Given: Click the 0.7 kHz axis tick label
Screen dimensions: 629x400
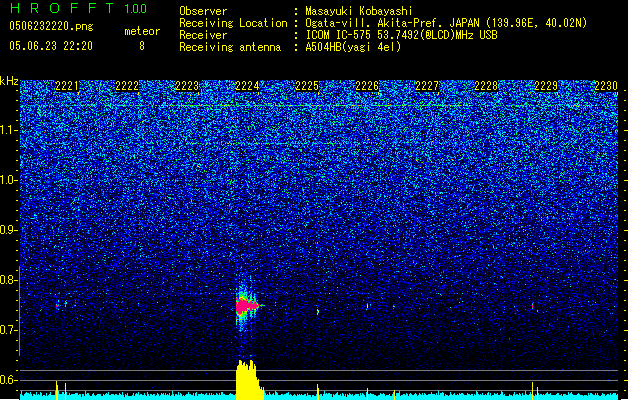Looking at the screenshot, I should pyautogui.click(x=9, y=330).
